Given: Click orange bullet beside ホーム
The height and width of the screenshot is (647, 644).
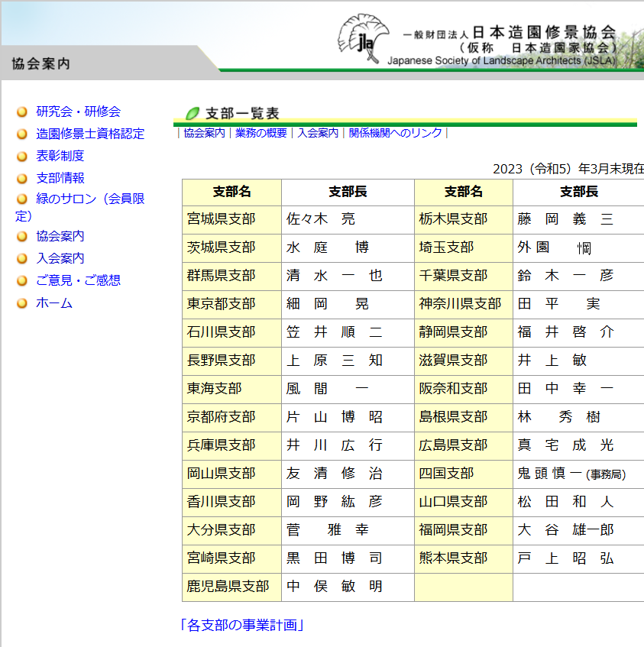Looking at the screenshot, I should point(22,303).
